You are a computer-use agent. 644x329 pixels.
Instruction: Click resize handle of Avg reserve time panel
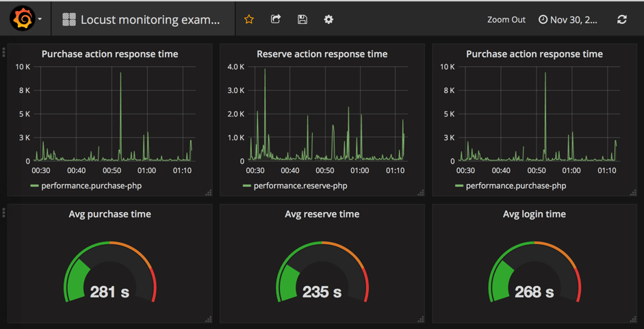421,319
